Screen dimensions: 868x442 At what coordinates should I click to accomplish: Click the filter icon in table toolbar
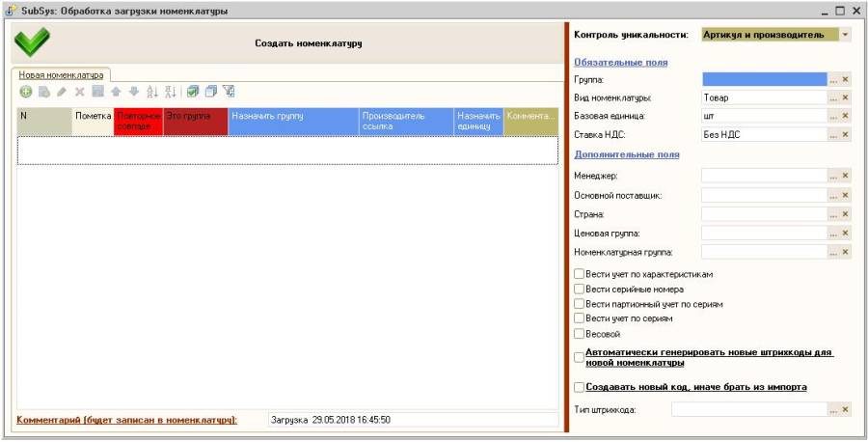tap(229, 91)
